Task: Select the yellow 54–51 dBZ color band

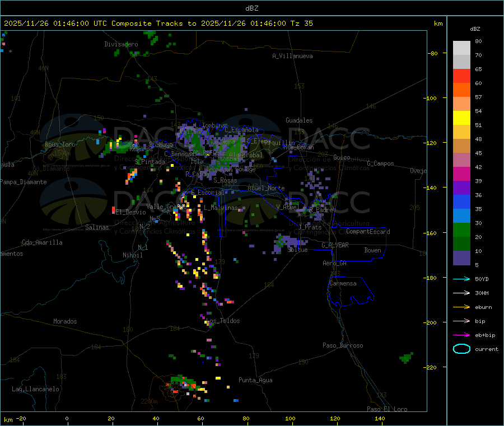Action: point(461,118)
